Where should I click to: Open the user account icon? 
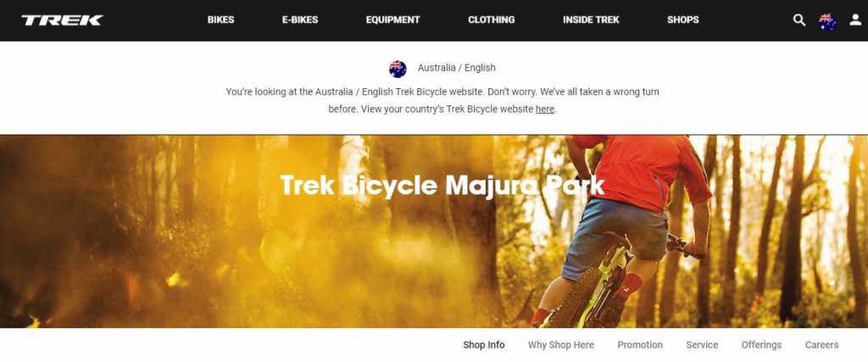point(855,20)
